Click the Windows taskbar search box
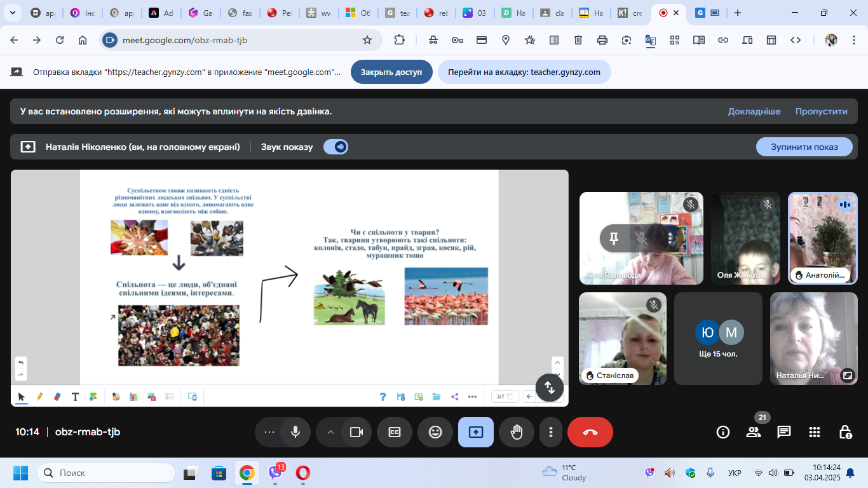 [x=106, y=473]
